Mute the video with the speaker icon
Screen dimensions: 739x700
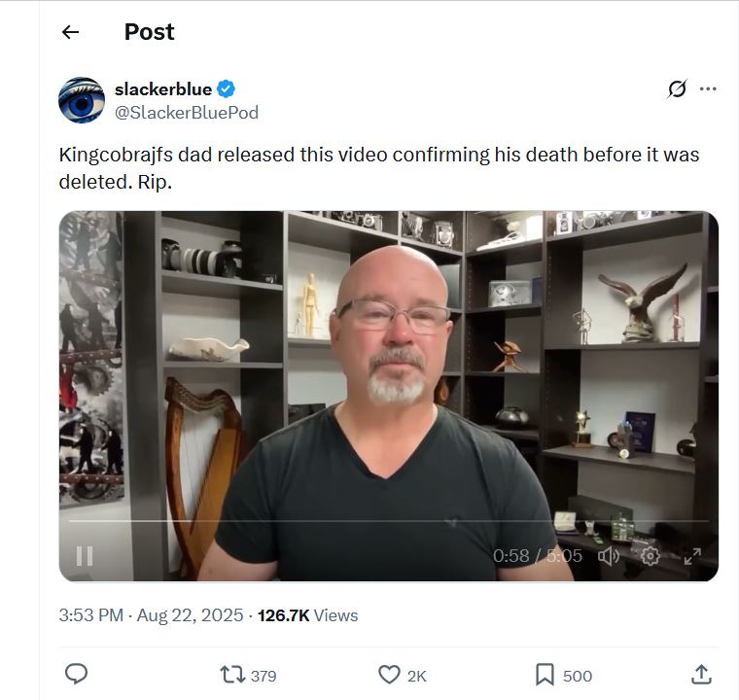pos(609,556)
